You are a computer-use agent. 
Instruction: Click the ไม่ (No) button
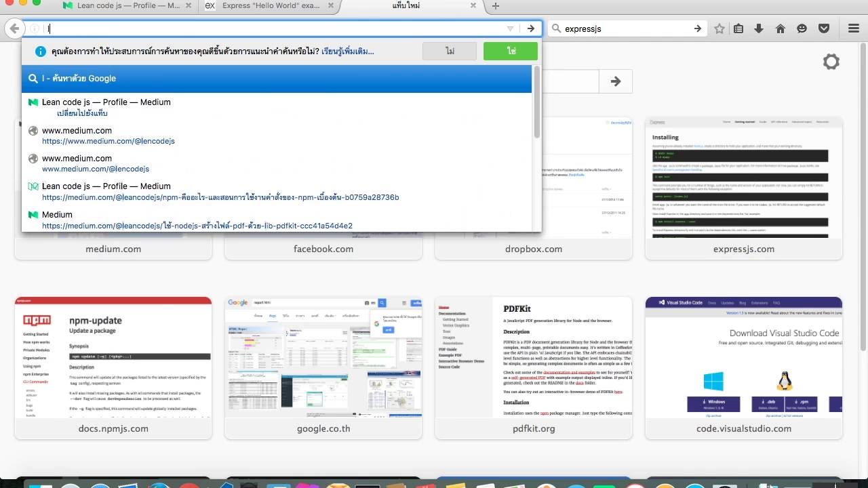coord(450,52)
